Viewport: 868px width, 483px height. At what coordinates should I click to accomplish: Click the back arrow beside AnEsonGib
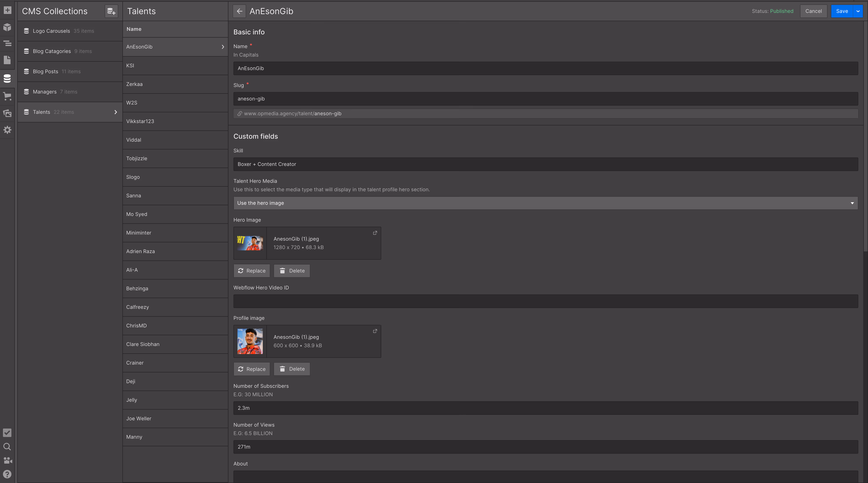(x=239, y=11)
